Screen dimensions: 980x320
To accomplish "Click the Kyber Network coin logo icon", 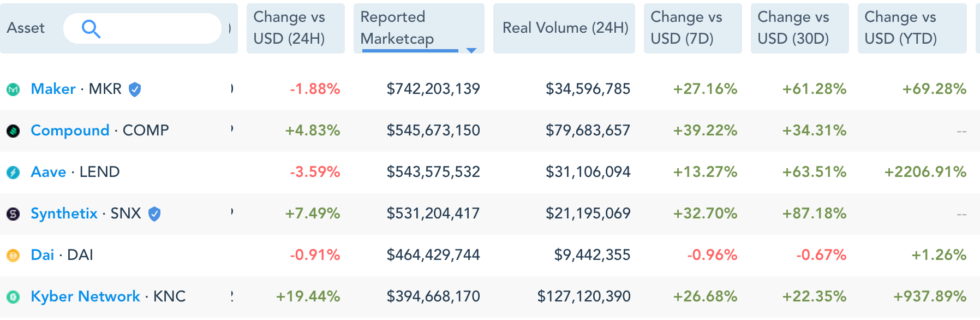I will 13,297.
